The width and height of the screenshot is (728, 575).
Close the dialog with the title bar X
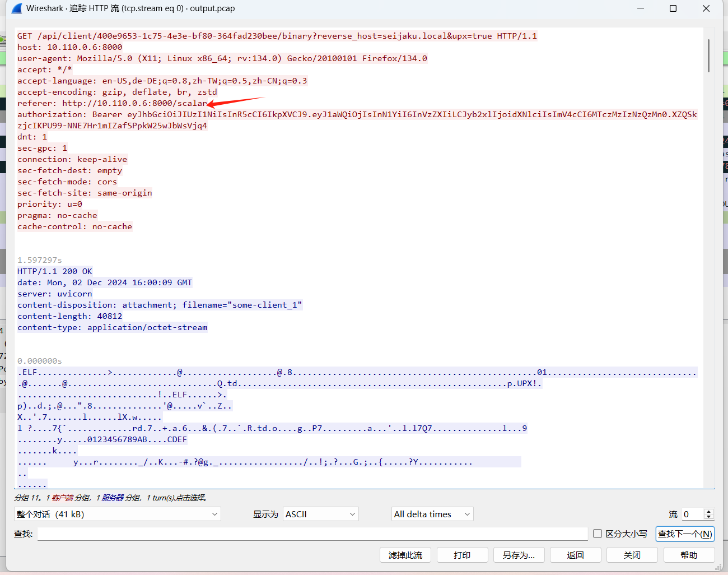[x=706, y=8]
